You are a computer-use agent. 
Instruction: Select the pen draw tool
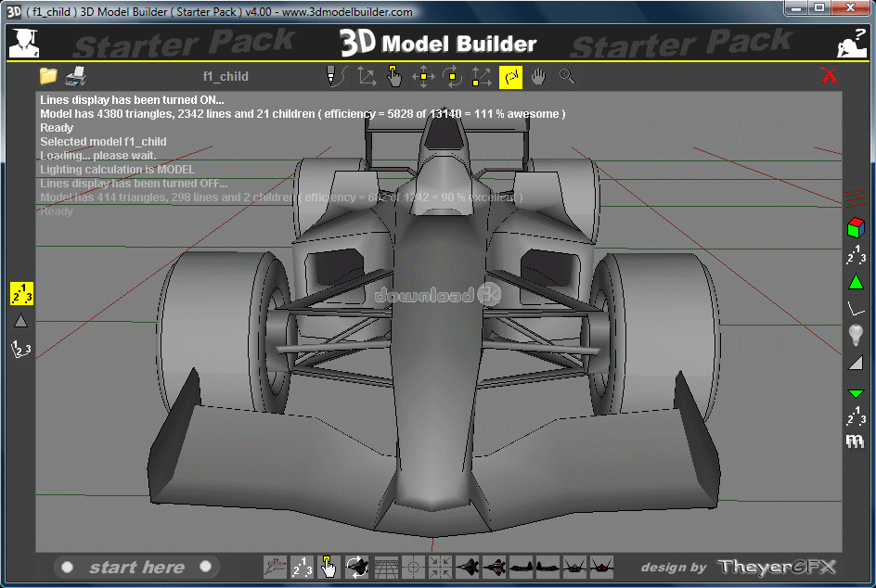(x=336, y=76)
